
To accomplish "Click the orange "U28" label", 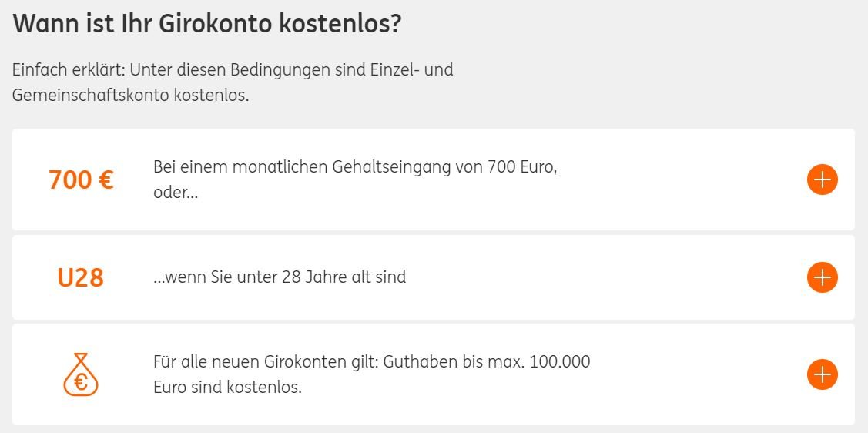I will (81, 277).
